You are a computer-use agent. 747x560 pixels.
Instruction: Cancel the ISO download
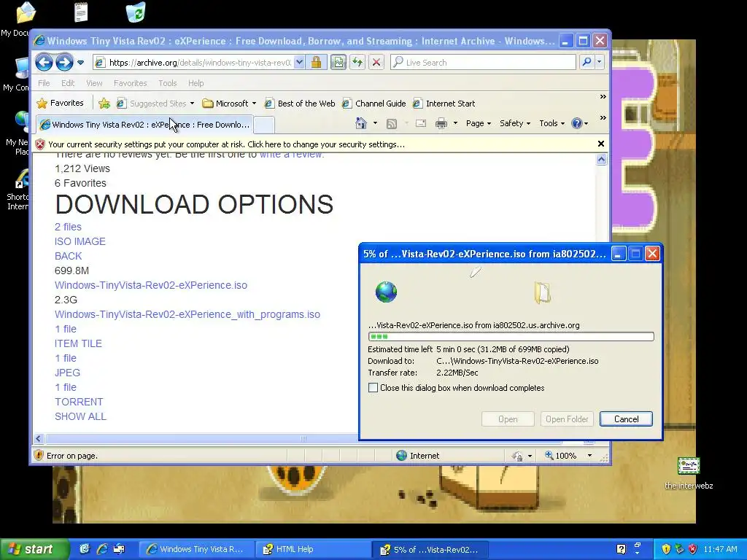[x=626, y=419]
